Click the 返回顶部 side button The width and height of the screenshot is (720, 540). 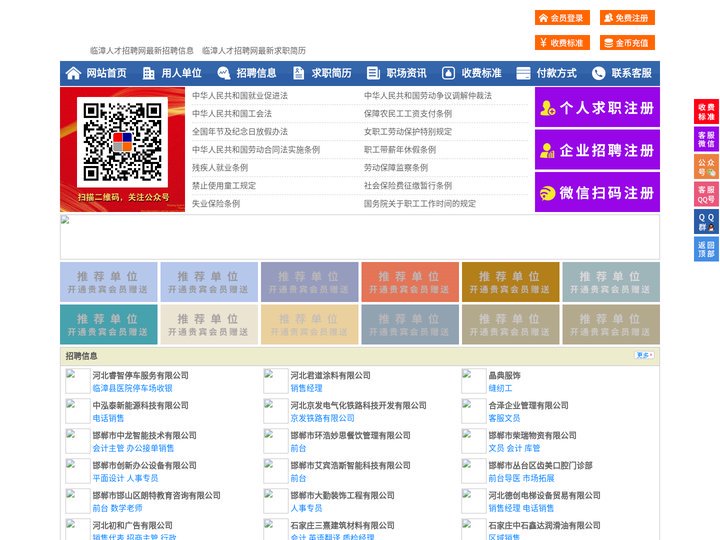pyautogui.click(x=706, y=249)
